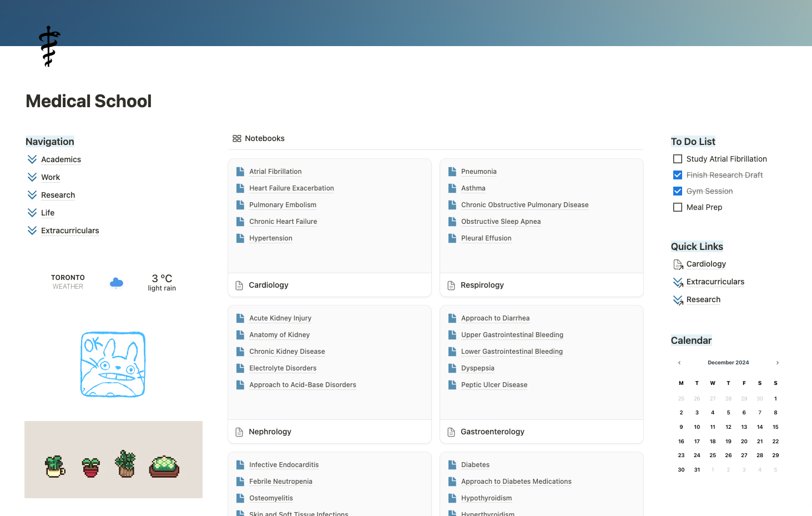The width and height of the screenshot is (812, 516).
Task: Select Research in the Navigation menu
Action: (x=58, y=195)
